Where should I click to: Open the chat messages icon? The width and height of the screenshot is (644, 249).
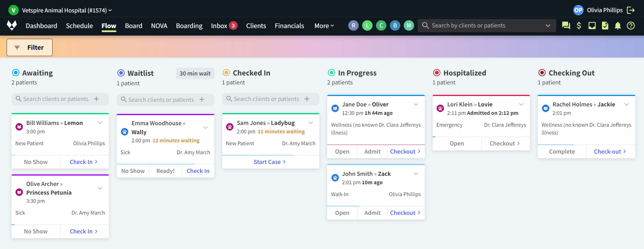tap(566, 26)
